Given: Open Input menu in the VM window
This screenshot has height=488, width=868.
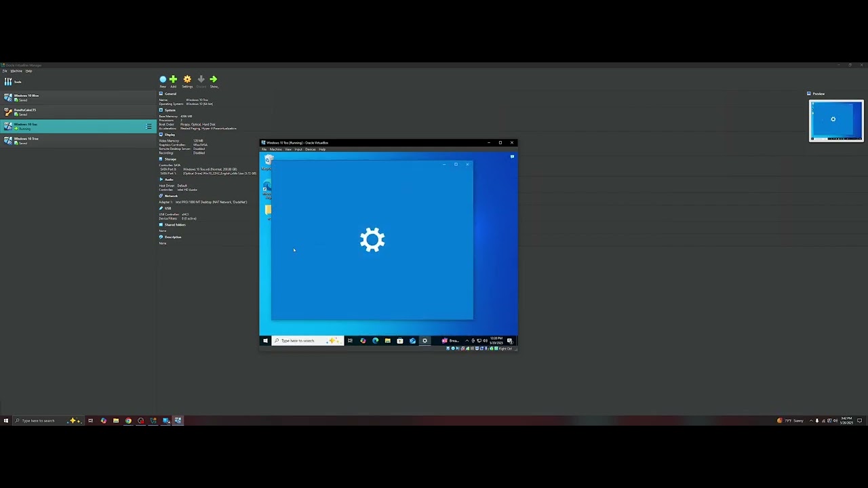Looking at the screenshot, I should [298, 149].
